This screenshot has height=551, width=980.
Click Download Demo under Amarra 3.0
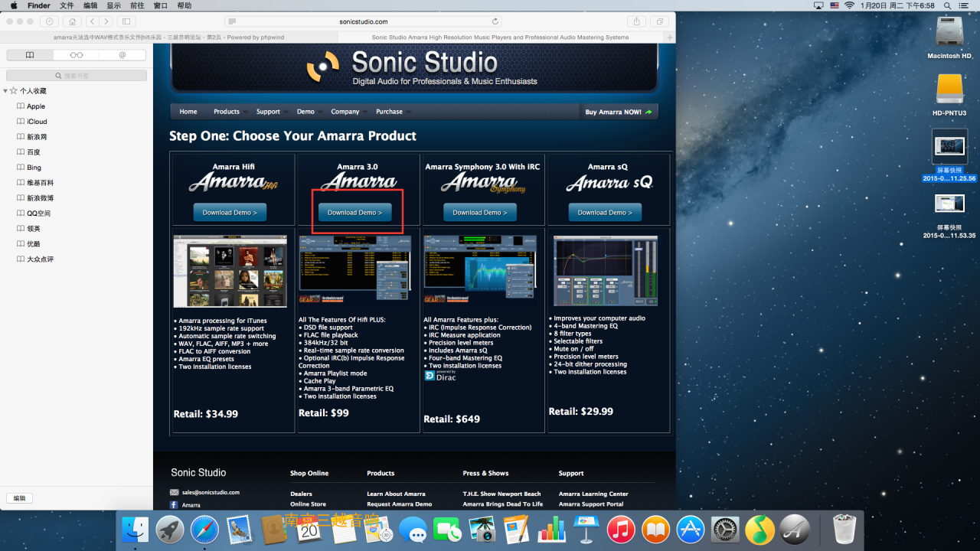pyautogui.click(x=354, y=212)
